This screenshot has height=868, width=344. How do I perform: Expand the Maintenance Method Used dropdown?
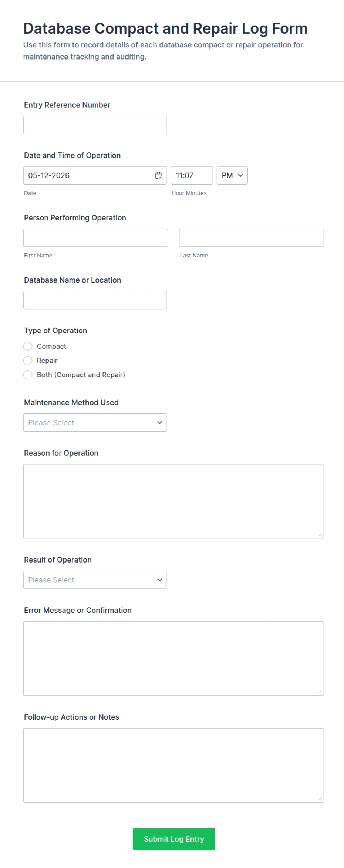click(95, 422)
